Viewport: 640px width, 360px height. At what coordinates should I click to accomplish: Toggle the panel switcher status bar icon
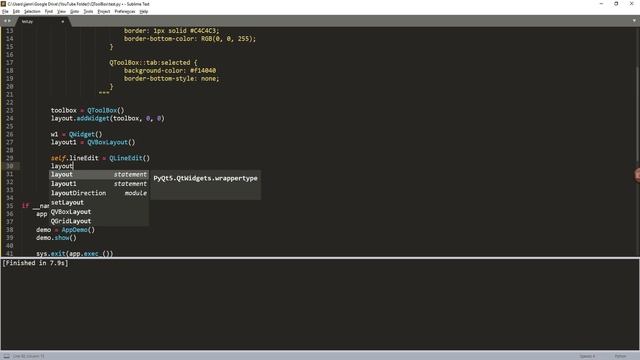tap(7, 356)
